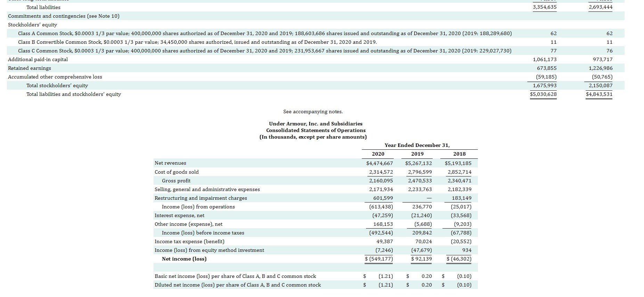Select the 'Diluted net income (loss) per share' label
The width and height of the screenshot is (644, 297).
tap(238, 285)
